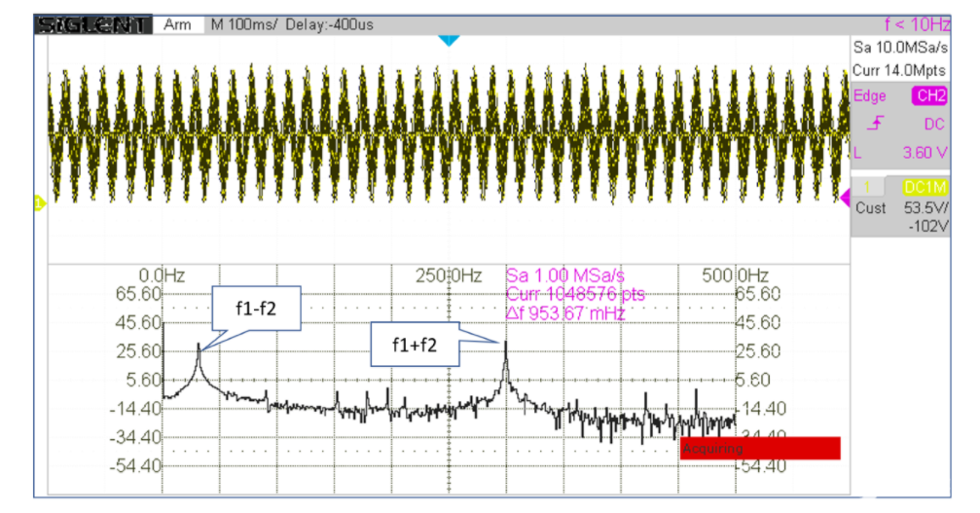Click the DC trigger coupling label
Viewport: 980px width, 513px height.
point(934,125)
